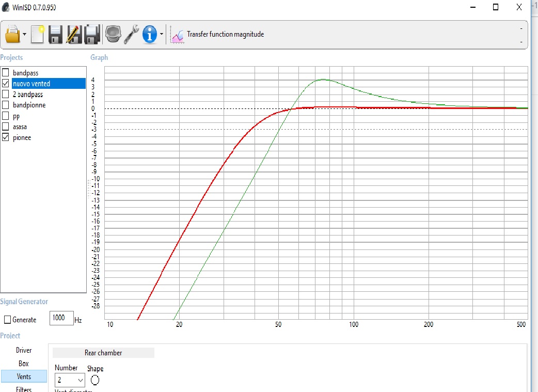
Task: Select the pp project name
Action: click(x=16, y=116)
